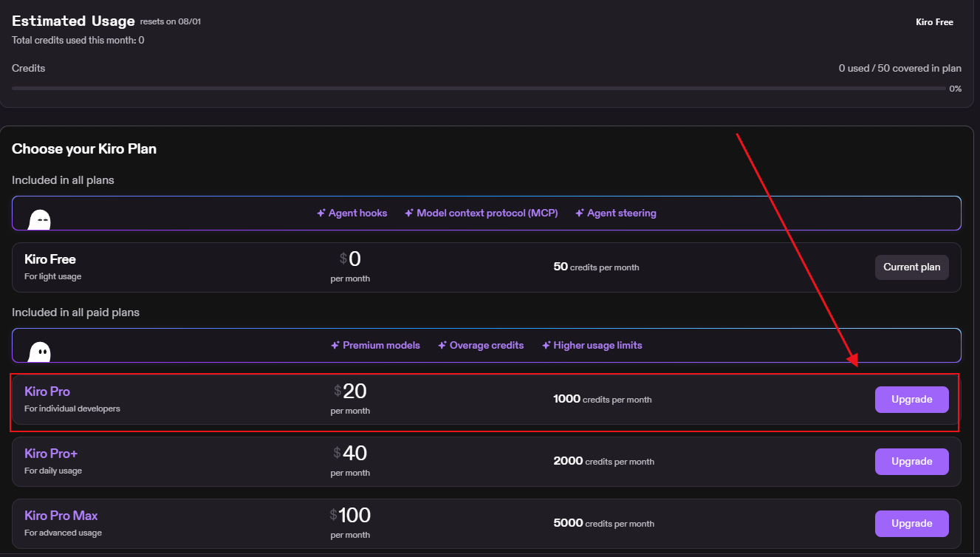Screen dimensions: 980x557
Task: Click the wide-eyed ghost mascot in the paid-plans box
Action: click(x=39, y=352)
